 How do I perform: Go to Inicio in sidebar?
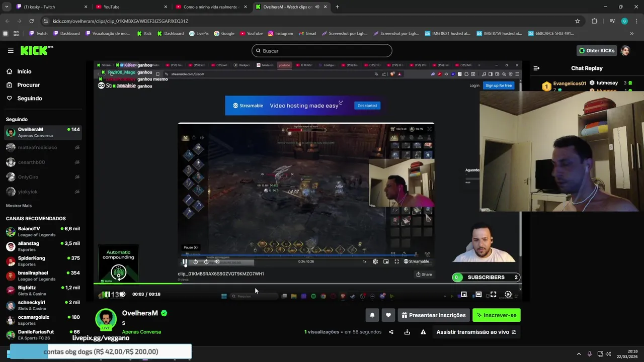point(24,71)
